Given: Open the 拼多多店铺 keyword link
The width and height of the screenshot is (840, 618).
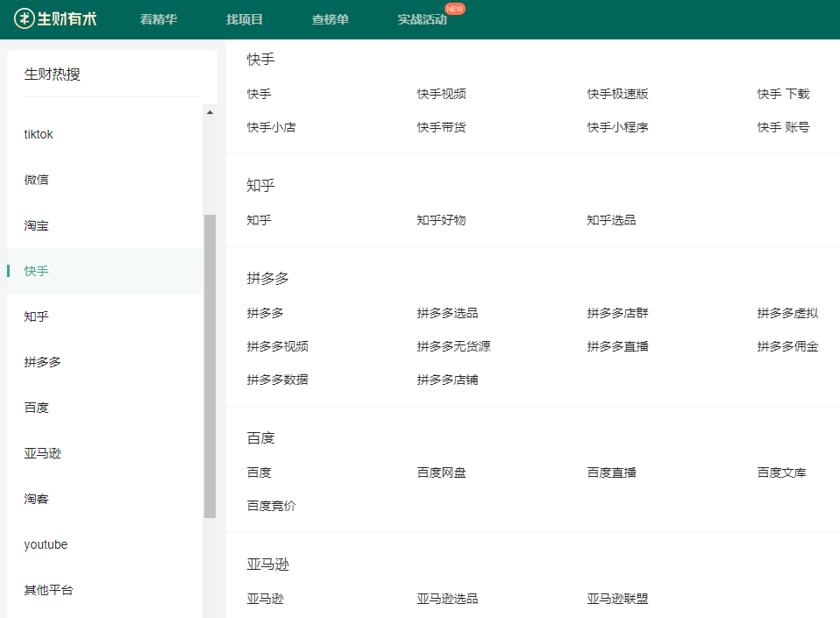Looking at the screenshot, I should pos(447,380).
